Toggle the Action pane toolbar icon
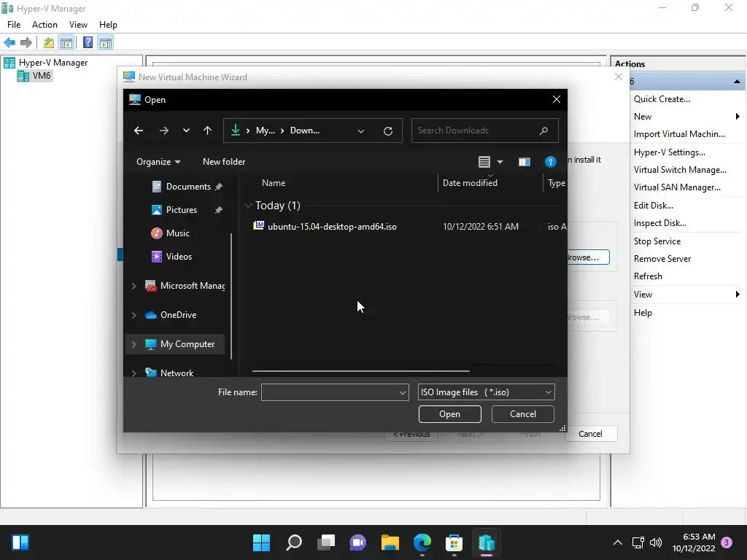 pyautogui.click(x=105, y=43)
